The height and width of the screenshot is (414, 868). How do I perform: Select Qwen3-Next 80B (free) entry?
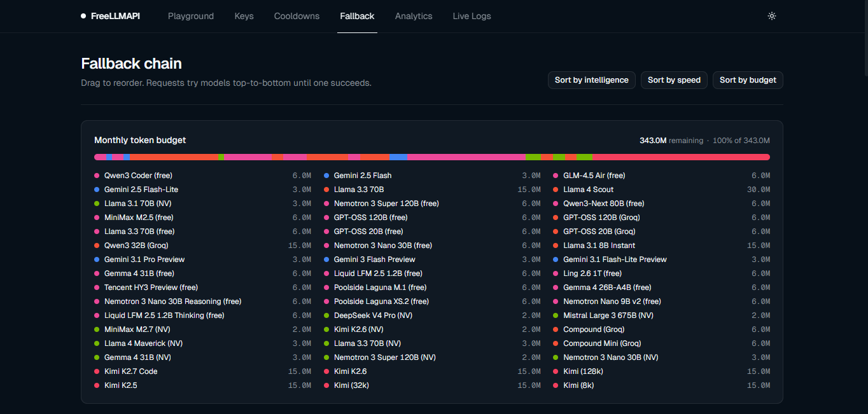click(x=604, y=204)
